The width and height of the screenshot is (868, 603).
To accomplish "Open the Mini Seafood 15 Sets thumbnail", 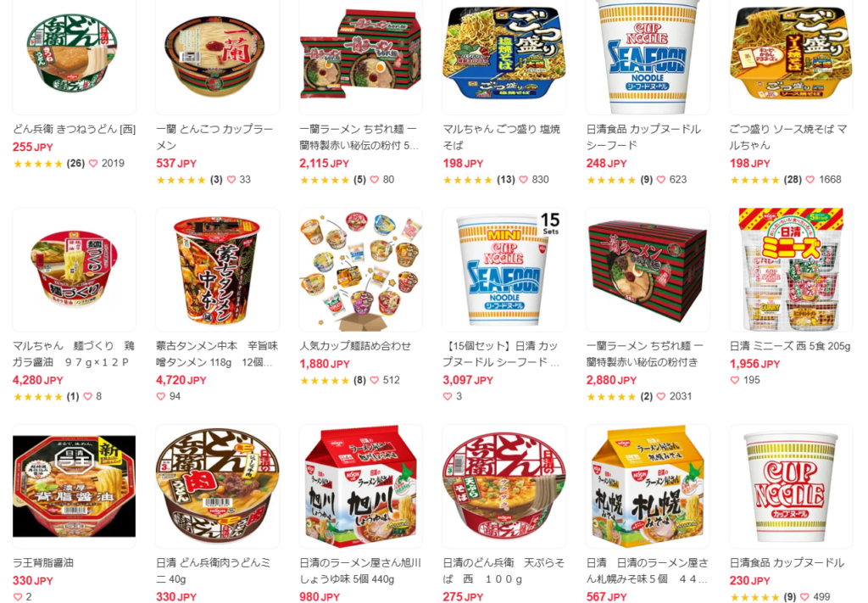I will 504,270.
